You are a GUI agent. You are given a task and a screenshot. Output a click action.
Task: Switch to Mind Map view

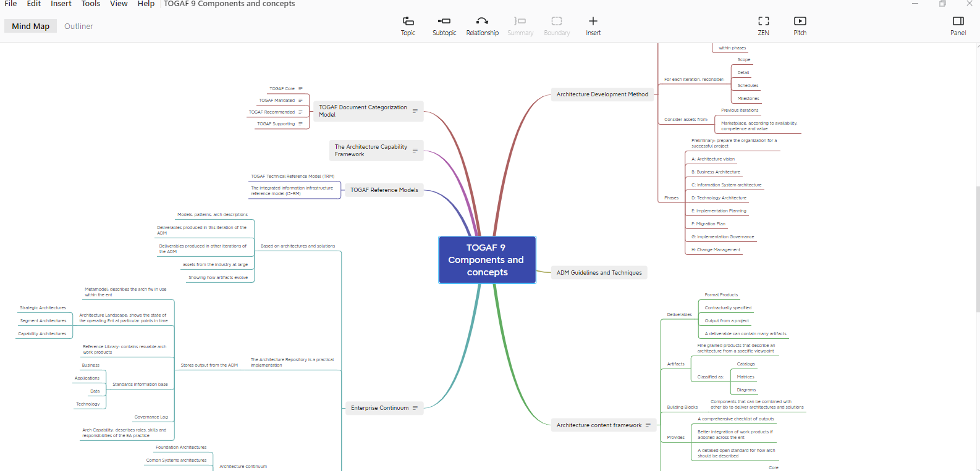coord(31,26)
